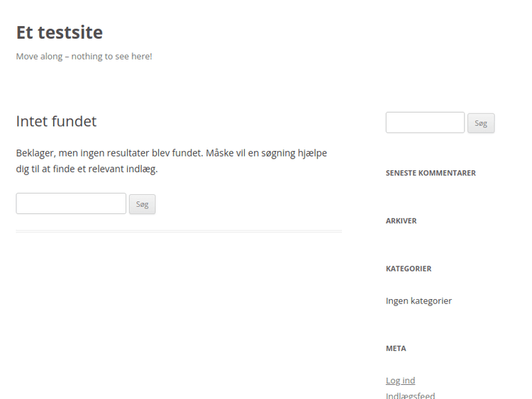
Task: Click the "Seneste kommentarer" widget heading
Action: pyautogui.click(x=431, y=173)
